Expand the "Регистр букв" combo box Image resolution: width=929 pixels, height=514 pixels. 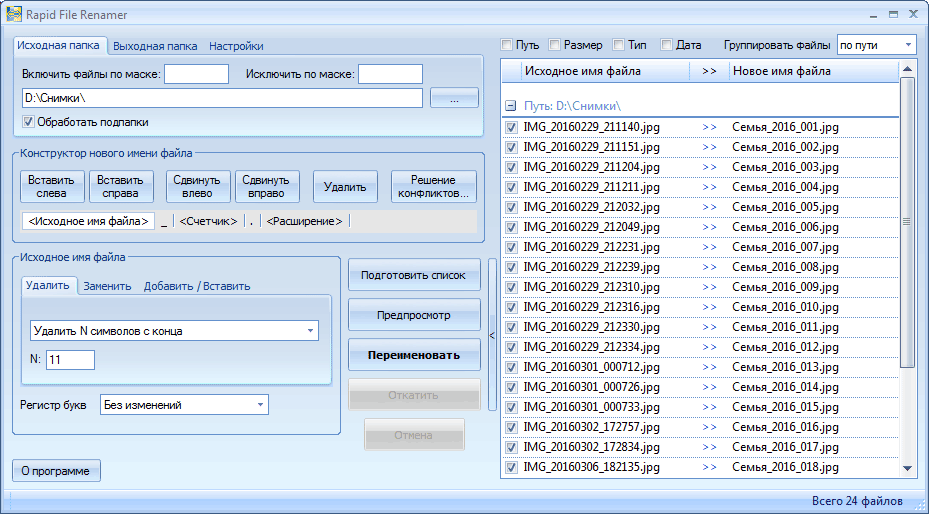click(260, 405)
